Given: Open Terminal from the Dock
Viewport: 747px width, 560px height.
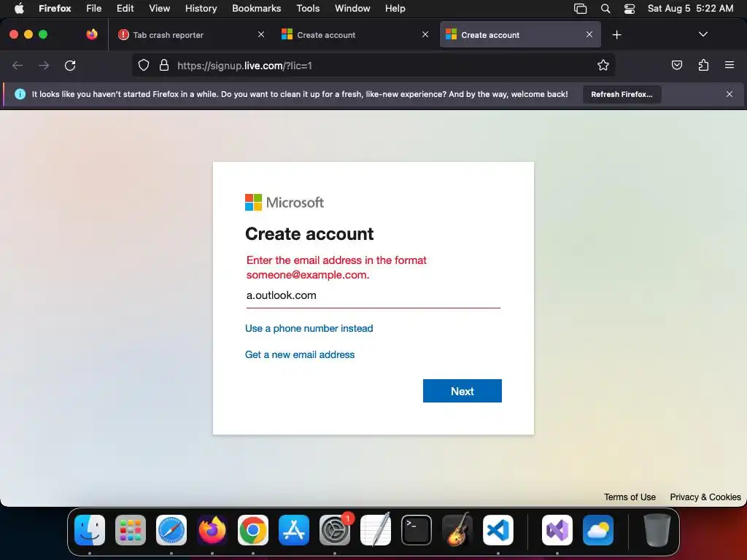Looking at the screenshot, I should pyautogui.click(x=417, y=530).
